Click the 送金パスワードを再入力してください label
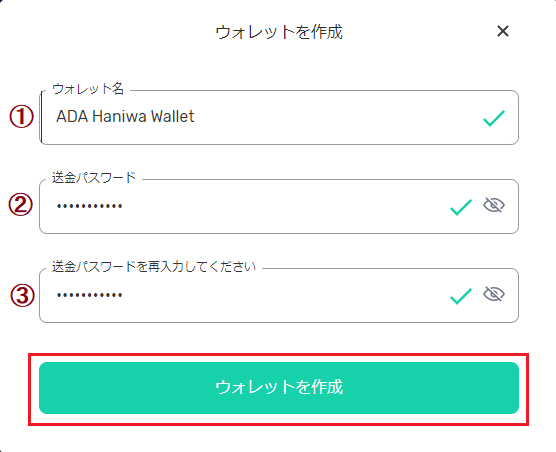The width and height of the screenshot is (556, 452). (x=154, y=266)
